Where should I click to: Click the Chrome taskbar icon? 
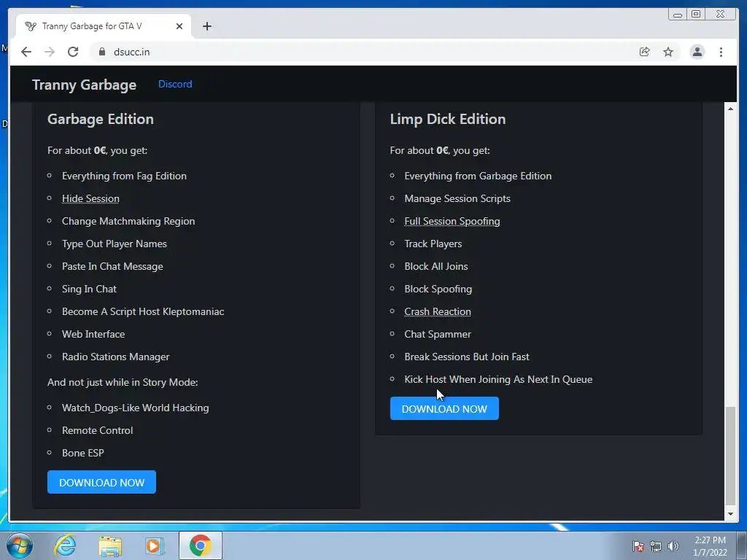pyautogui.click(x=201, y=545)
